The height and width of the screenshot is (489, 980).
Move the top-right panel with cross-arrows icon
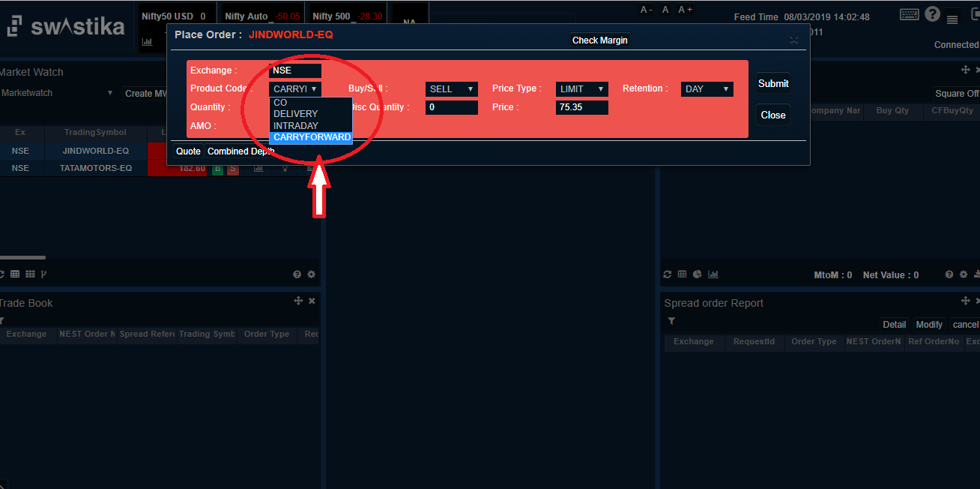tap(966, 70)
